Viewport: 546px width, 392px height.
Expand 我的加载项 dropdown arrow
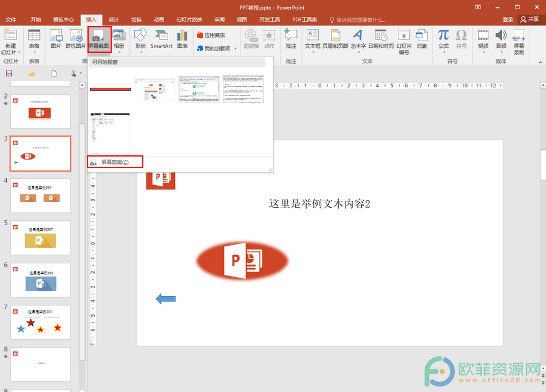pyautogui.click(x=236, y=49)
